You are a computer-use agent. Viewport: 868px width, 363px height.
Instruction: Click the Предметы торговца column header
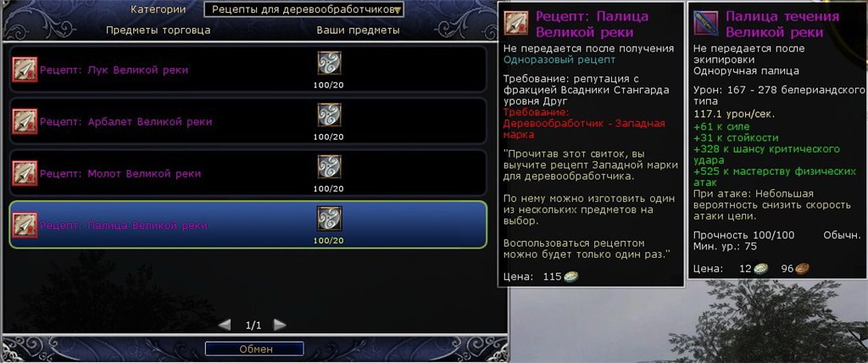pos(159,30)
